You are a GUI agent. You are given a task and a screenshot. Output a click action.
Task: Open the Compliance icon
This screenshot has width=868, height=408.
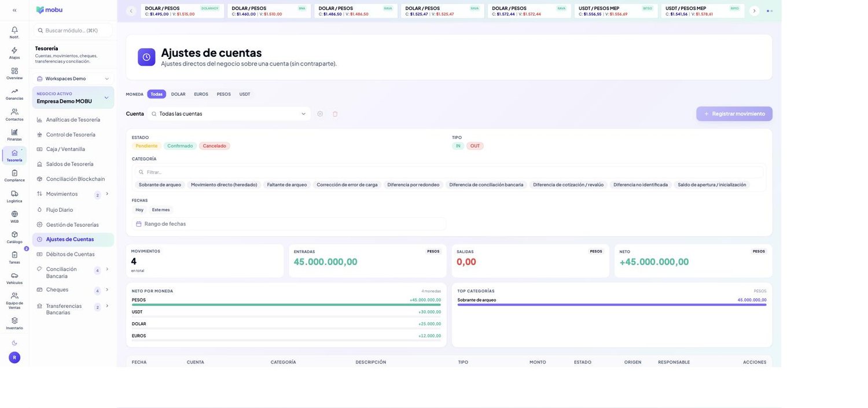coord(14,172)
